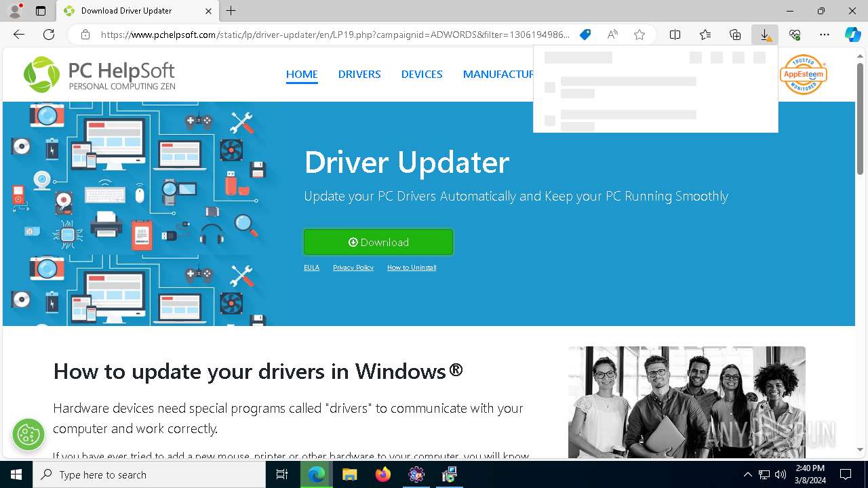Viewport: 868px width, 488px height.
Task: Select the Download Driver Updater tab
Action: (x=137, y=11)
